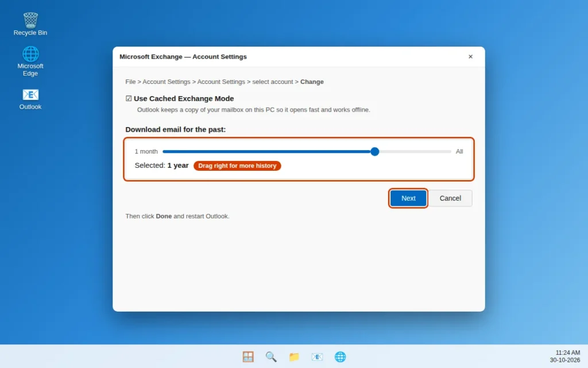
Task: Cancel the account settings change
Action: 450,198
